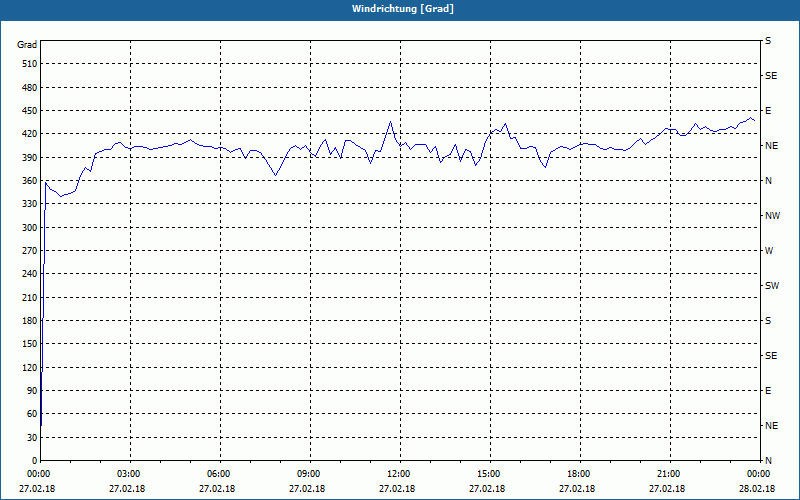The width and height of the screenshot is (800, 500).
Task: Pick the 21:00 time axis label
Action: (x=668, y=474)
